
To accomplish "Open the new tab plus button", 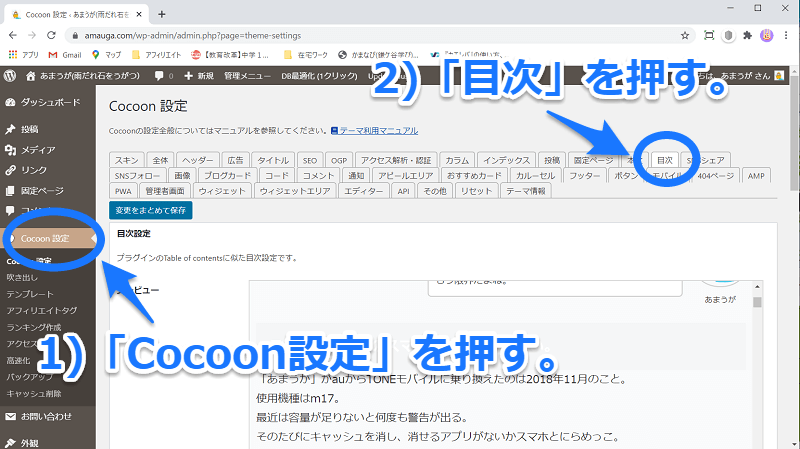I will click(162, 13).
